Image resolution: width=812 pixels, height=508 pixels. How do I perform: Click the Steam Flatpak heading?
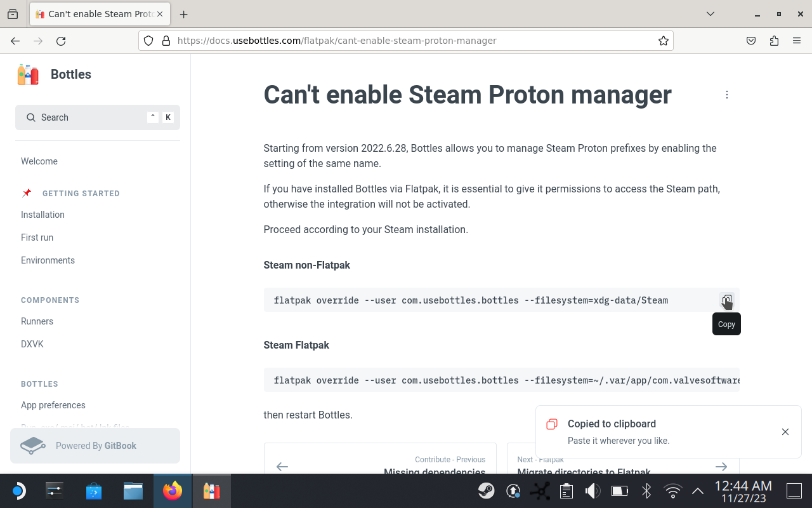[x=296, y=345]
